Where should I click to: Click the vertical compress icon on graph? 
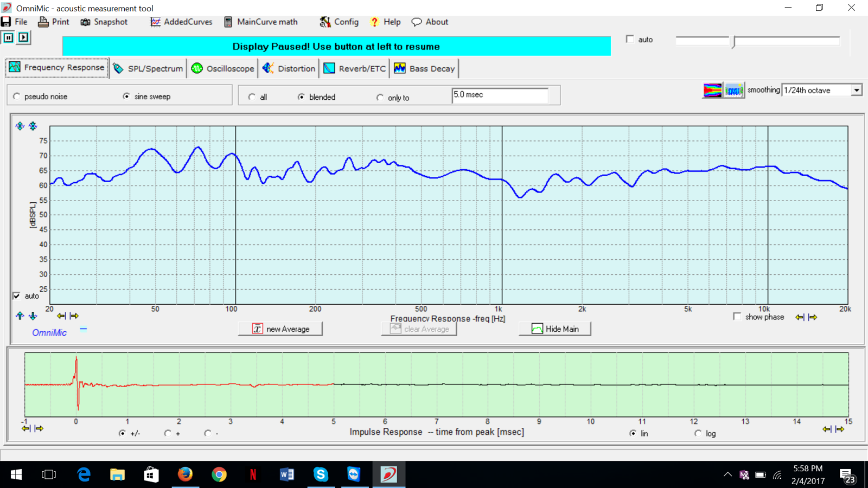click(33, 126)
